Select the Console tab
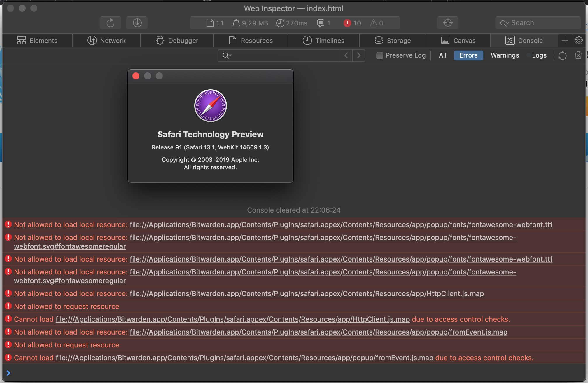The image size is (588, 383). click(x=524, y=41)
